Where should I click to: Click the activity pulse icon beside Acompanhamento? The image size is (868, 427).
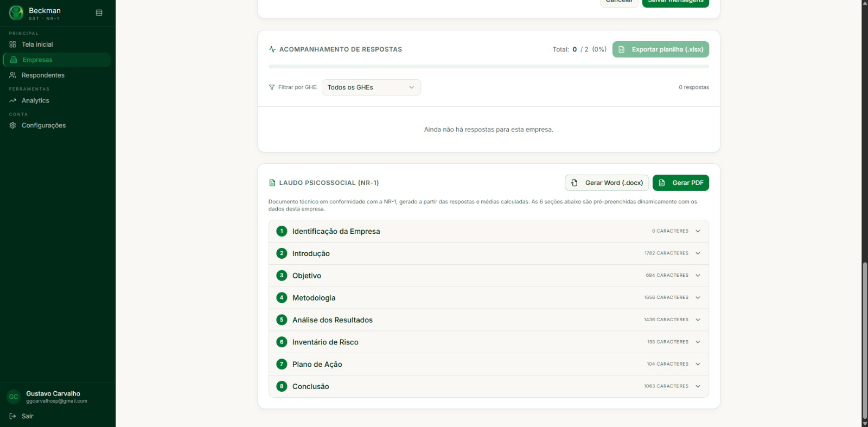pos(272,49)
